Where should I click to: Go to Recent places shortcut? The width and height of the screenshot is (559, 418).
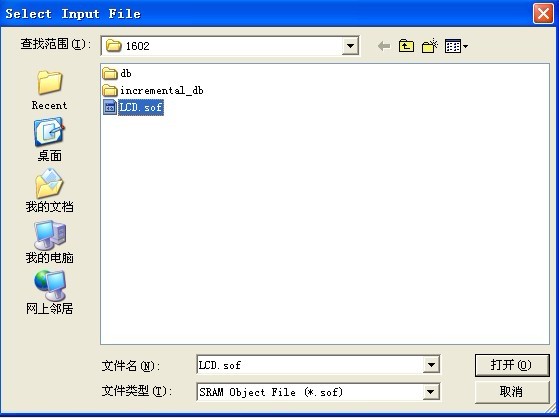pyautogui.click(x=49, y=90)
